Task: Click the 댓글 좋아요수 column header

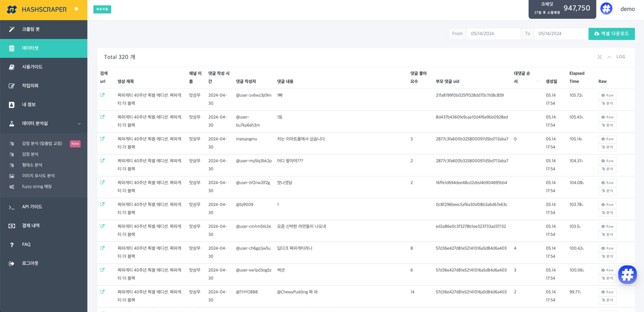Action: pyautogui.click(x=419, y=77)
